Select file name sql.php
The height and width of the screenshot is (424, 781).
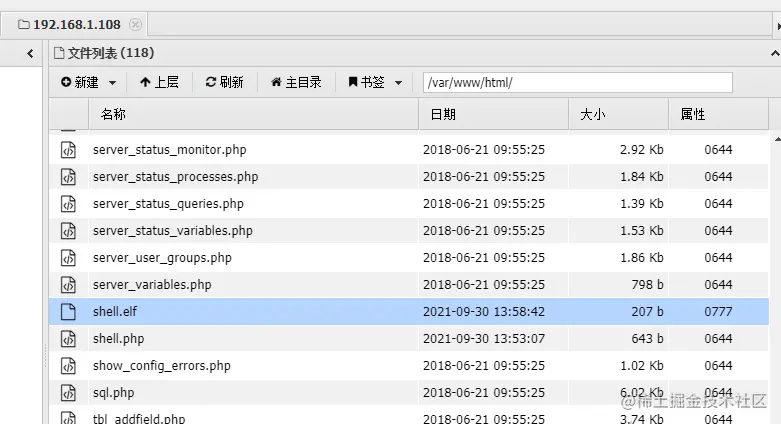click(x=113, y=393)
